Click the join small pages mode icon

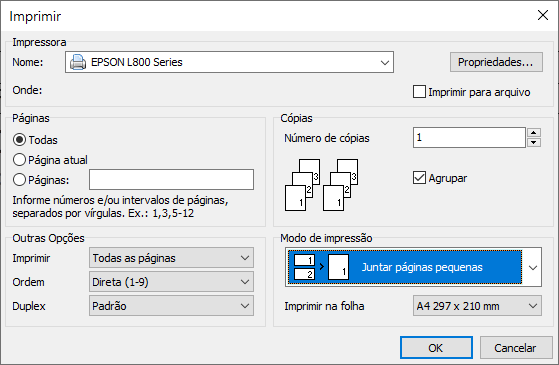(x=321, y=267)
